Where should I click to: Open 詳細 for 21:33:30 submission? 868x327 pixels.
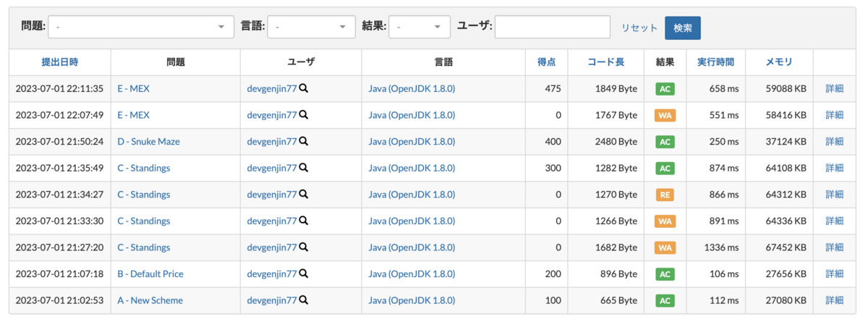point(835,221)
